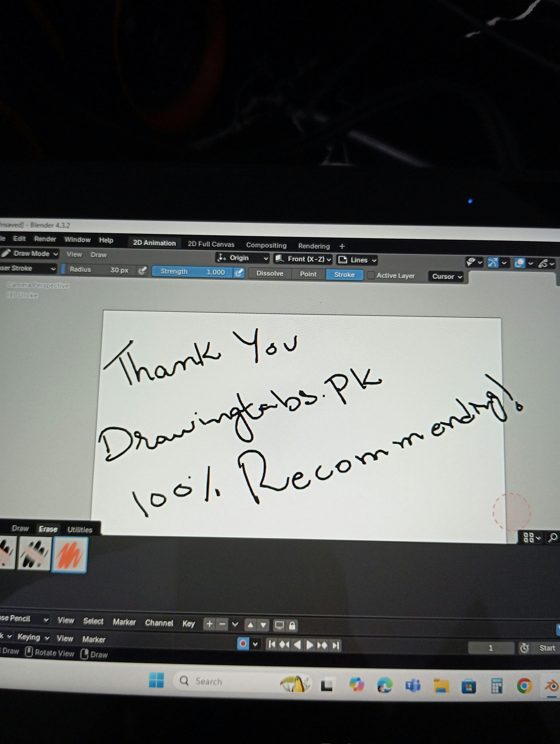This screenshot has width=560, height=744.
Task: Play animation in reverse
Action: (297, 645)
